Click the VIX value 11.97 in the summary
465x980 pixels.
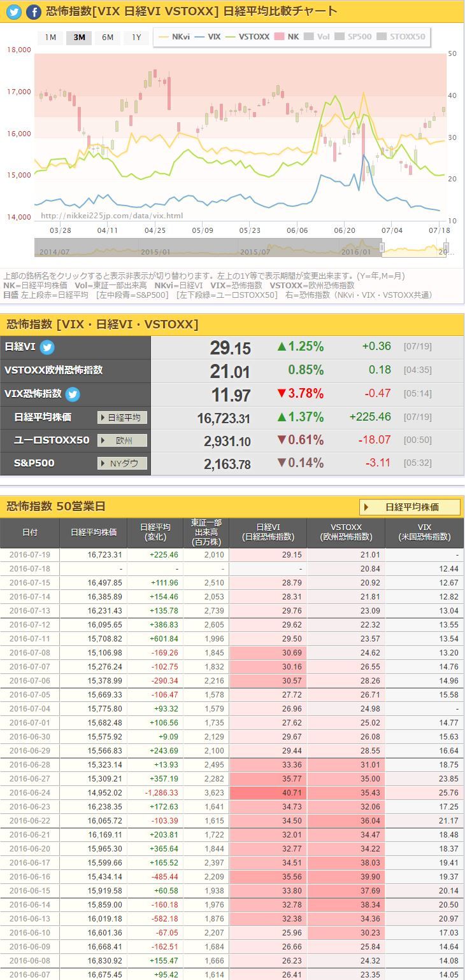(231, 395)
